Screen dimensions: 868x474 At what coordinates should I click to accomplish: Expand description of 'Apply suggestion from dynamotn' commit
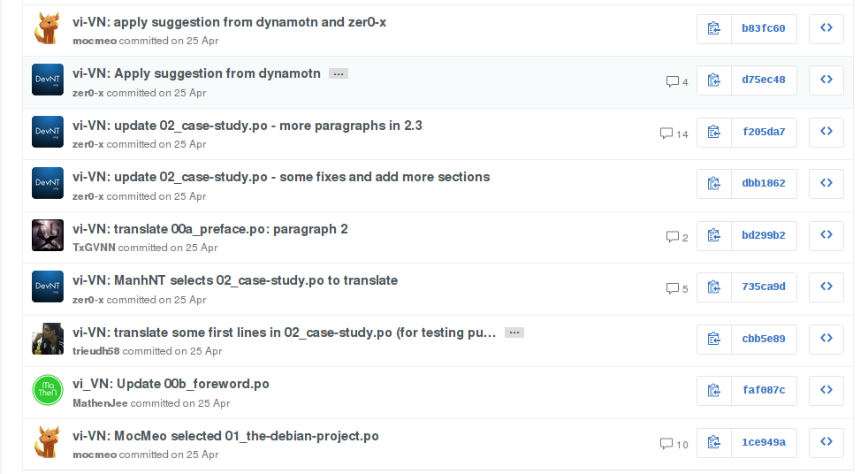tap(338, 74)
